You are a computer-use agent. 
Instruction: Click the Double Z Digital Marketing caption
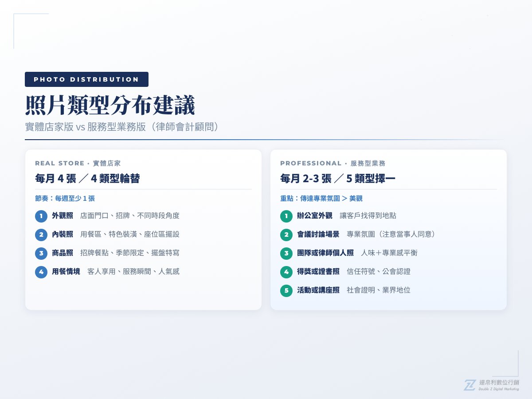pos(499,389)
